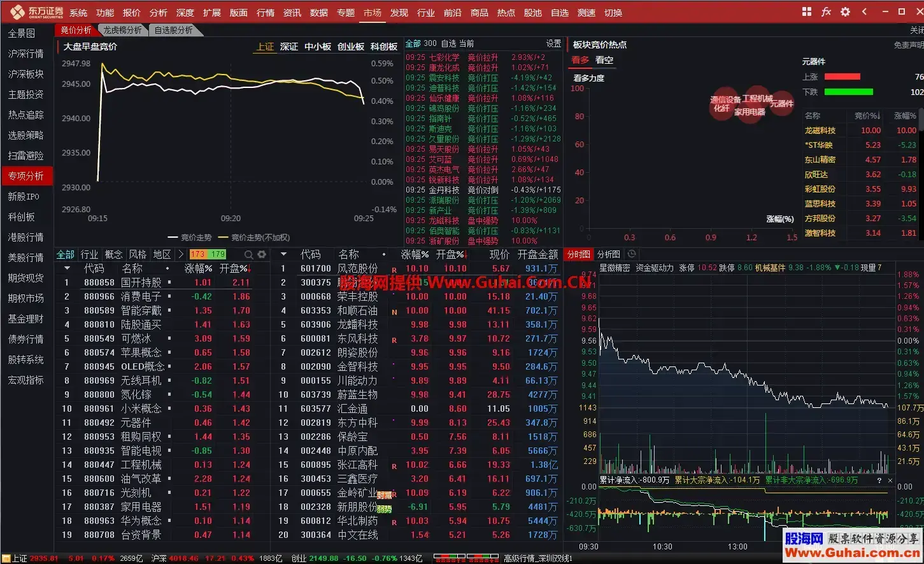Filter sectors by 行业 tab
This screenshot has height=564, width=924.
tap(89, 254)
